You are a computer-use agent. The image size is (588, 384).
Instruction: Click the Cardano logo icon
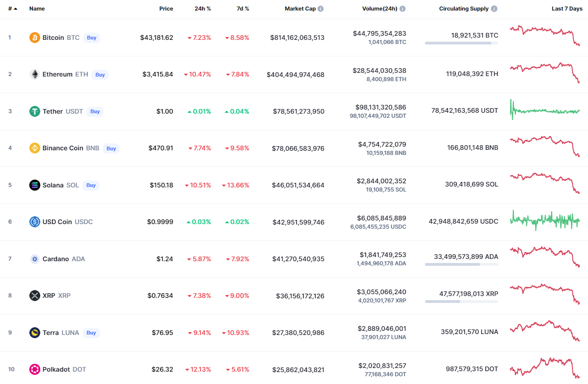35,259
